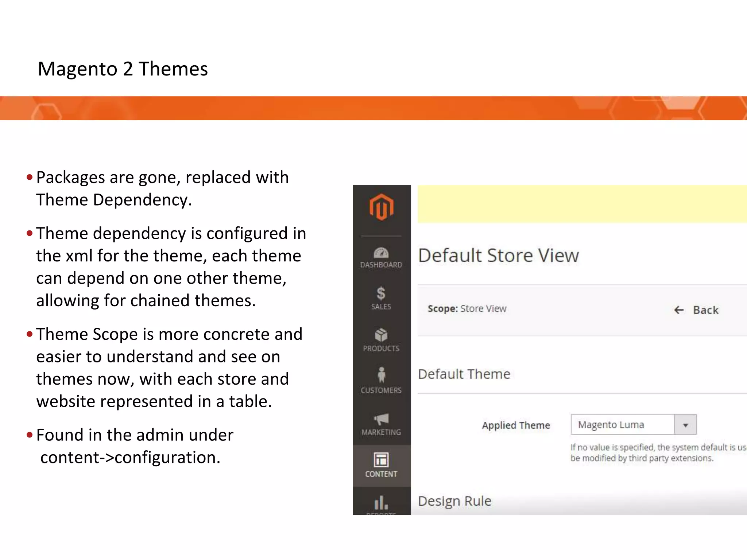Select the Magento Luma theme field

pyautogui.click(x=634, y=425)
